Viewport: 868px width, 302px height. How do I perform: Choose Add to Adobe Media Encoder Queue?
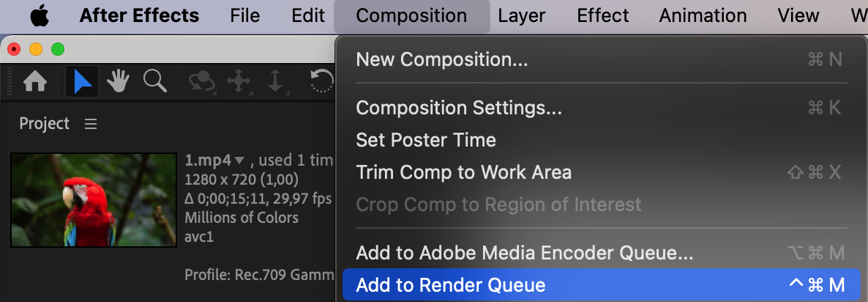(x=524, y=254)
